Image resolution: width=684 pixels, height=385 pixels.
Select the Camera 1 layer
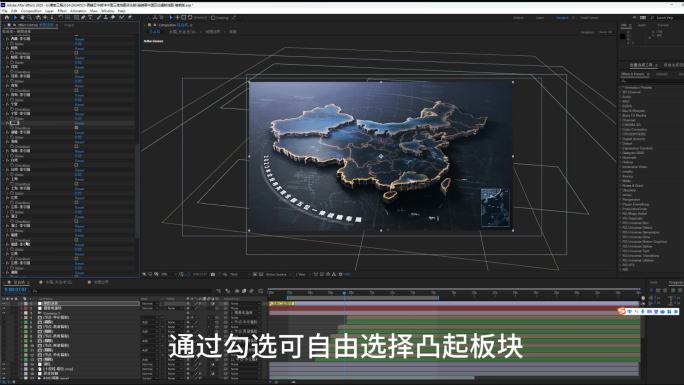(x=51, y=313)
